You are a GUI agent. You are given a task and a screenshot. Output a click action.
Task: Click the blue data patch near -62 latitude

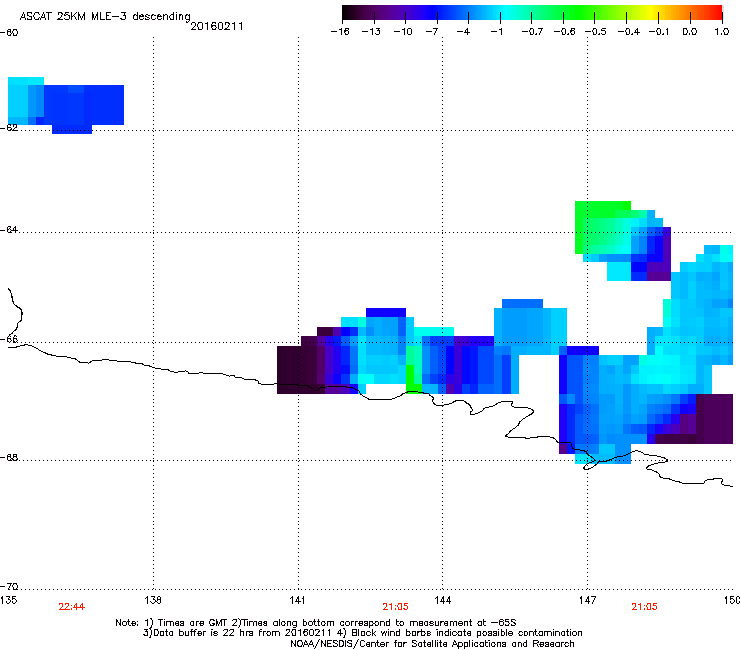click(66, 105)
